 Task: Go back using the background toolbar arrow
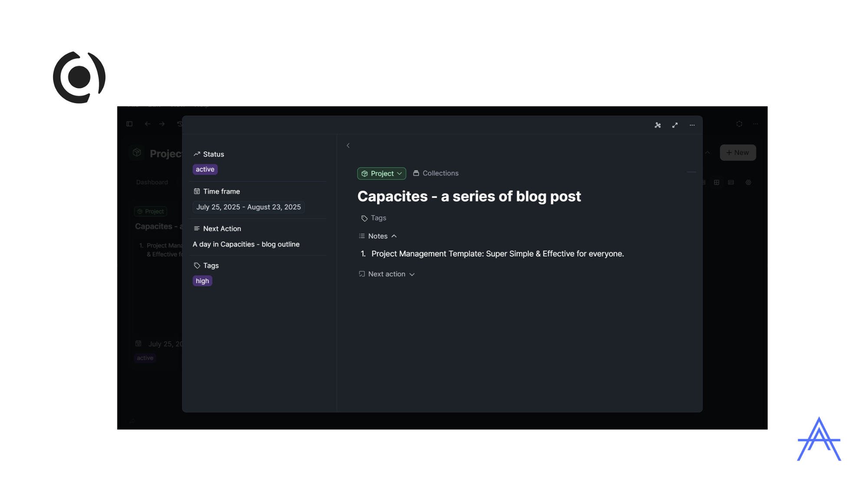coord(148,124)
